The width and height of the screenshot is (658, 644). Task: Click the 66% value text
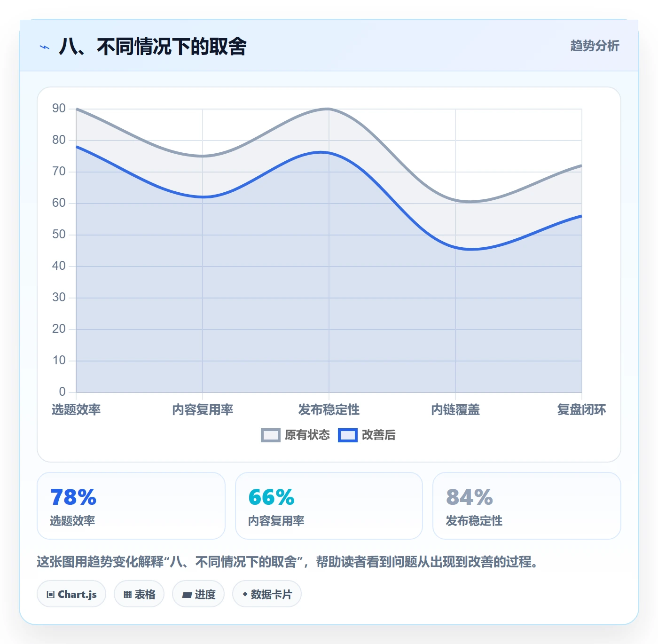click(x=271, y=497)
